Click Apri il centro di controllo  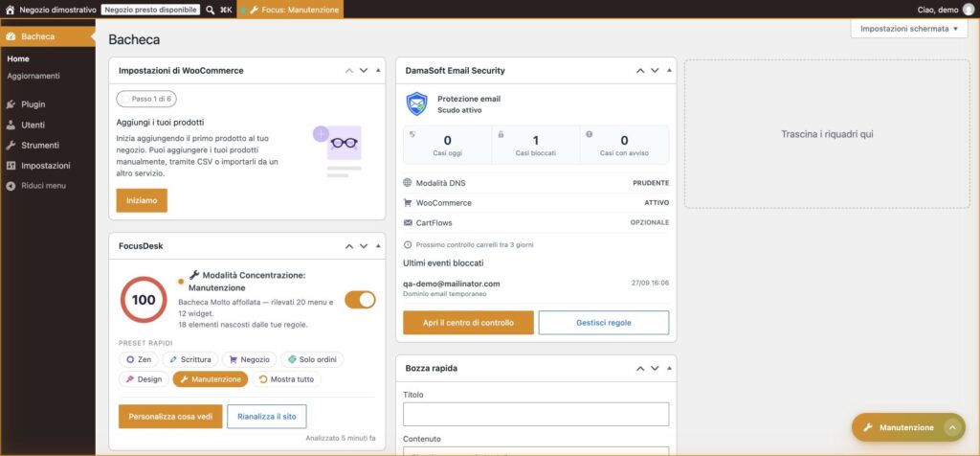(468, 323)
